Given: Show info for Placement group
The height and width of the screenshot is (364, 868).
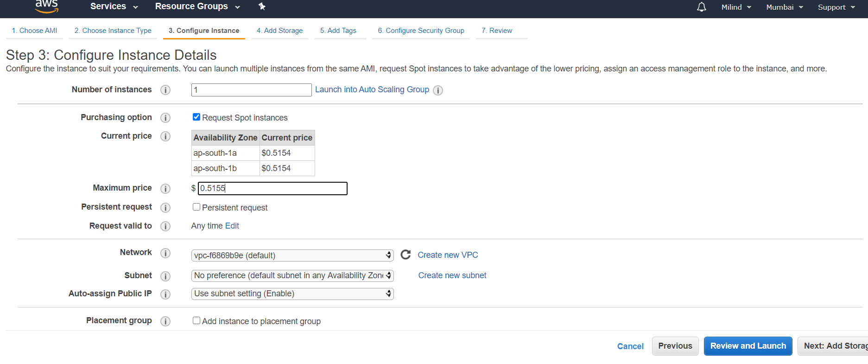Looking at the screenshot, I should click(x=165, y=321).
